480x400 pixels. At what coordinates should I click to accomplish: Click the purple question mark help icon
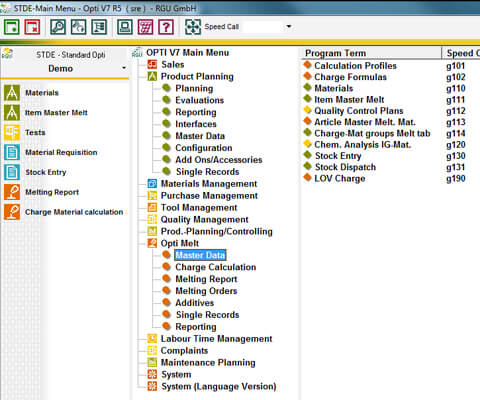pyautogui.click(x=166, y=27)
